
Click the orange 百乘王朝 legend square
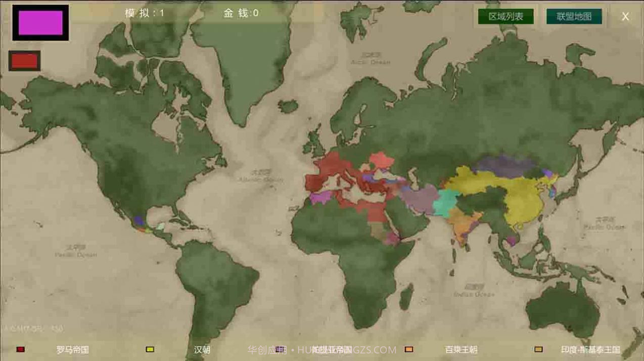click(409, 349)
